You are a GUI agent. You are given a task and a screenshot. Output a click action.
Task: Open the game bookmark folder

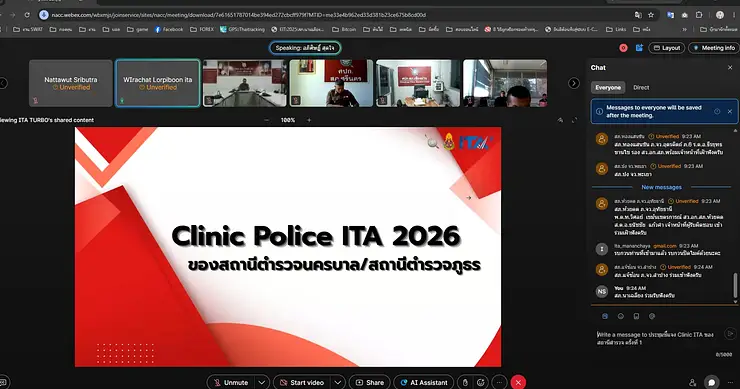(137, 29)
